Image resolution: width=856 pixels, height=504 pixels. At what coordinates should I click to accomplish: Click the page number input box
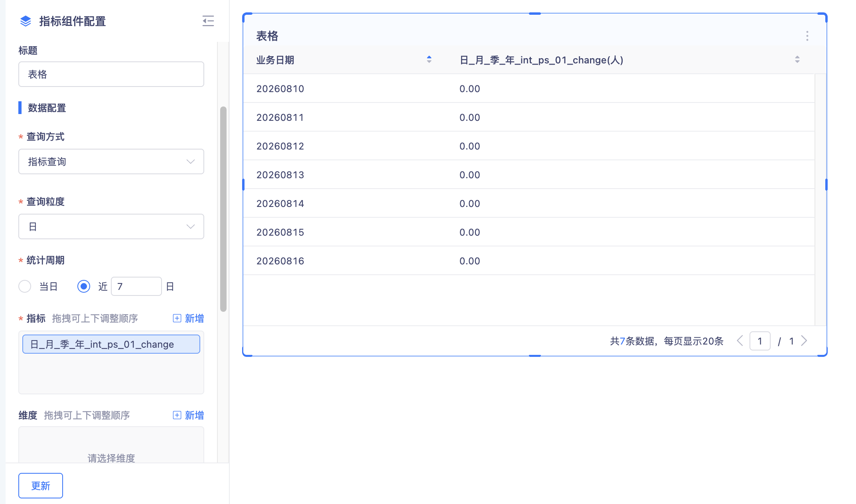(x=760, y=341)
